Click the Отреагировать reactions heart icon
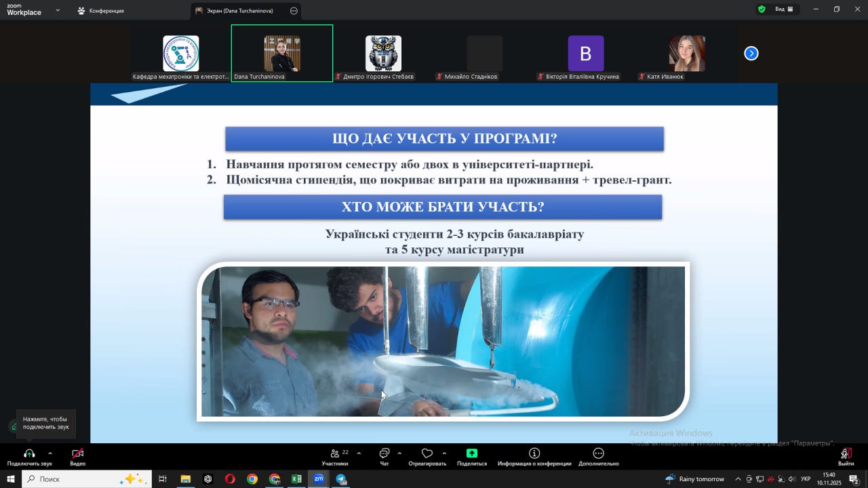The width and height of the screenshot is (868, 488). pyautogui.click(x=427, y=454)
